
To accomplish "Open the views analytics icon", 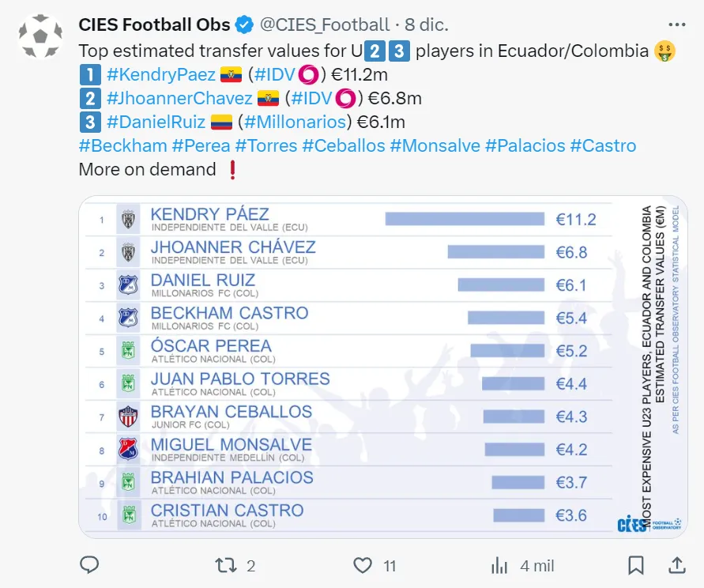I will 499,564.
